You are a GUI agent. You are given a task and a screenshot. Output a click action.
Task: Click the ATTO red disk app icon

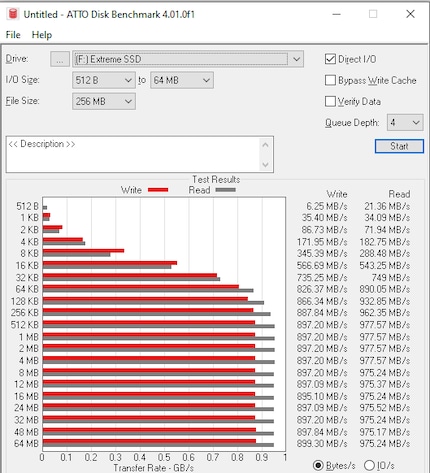pyautogui.click(x=13, y=14)
